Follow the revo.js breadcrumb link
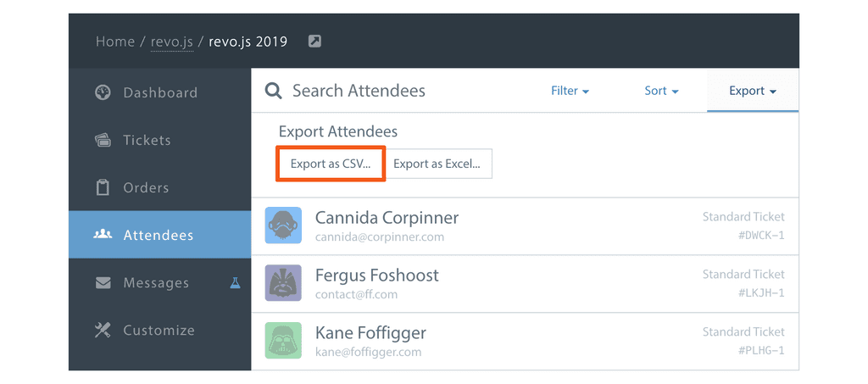The width and height of the screenshot is (868, 384). click(172, 42)
